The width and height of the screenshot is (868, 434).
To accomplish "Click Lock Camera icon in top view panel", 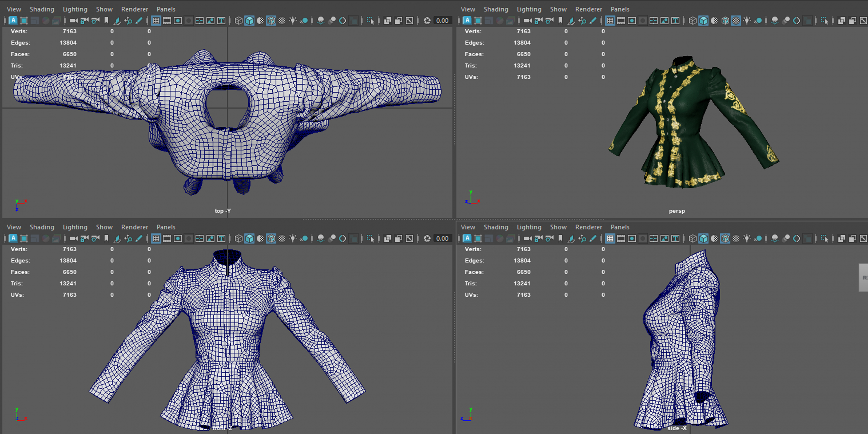I will point(84,21).
